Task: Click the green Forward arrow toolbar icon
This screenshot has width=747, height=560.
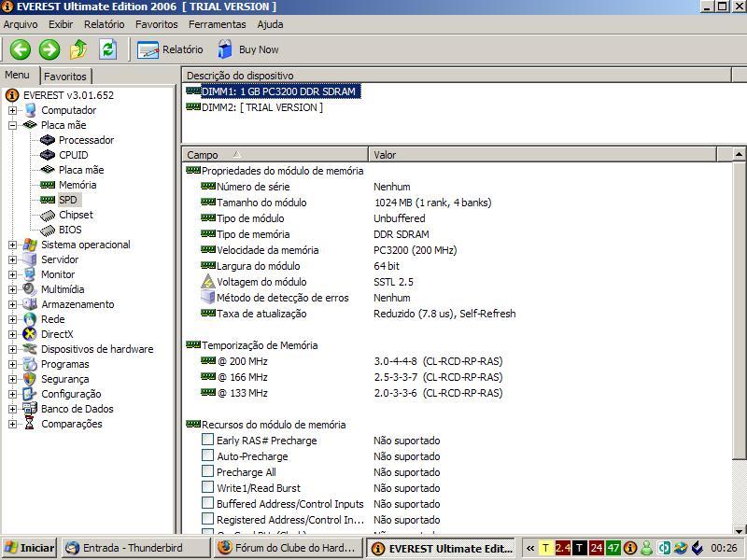Action: (x=49, y=49)
